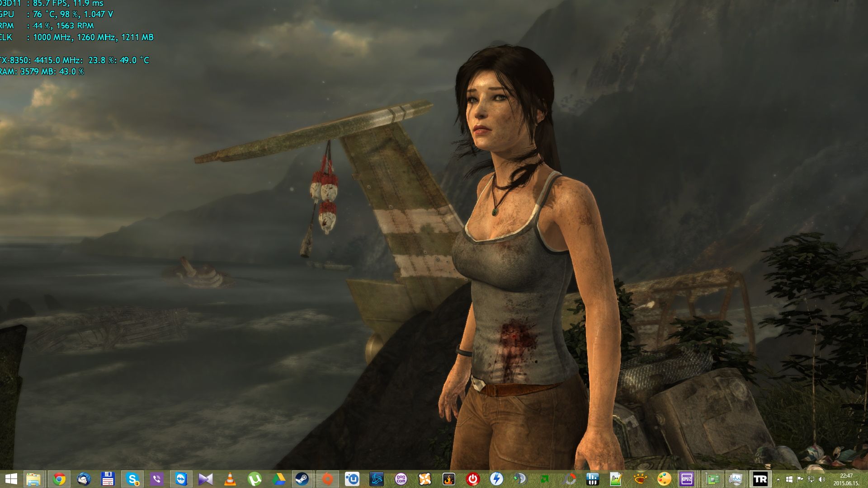The image size is (868, 488).
Task: Launch Viber from the taskbar
Action: pos(157,479)
